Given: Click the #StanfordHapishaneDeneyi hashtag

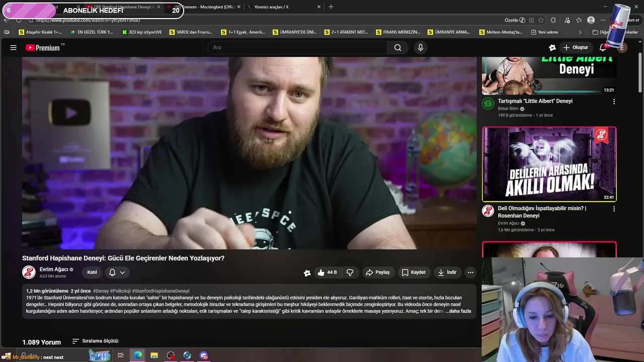Looking at the screenshot, I should tap(160, 291).
